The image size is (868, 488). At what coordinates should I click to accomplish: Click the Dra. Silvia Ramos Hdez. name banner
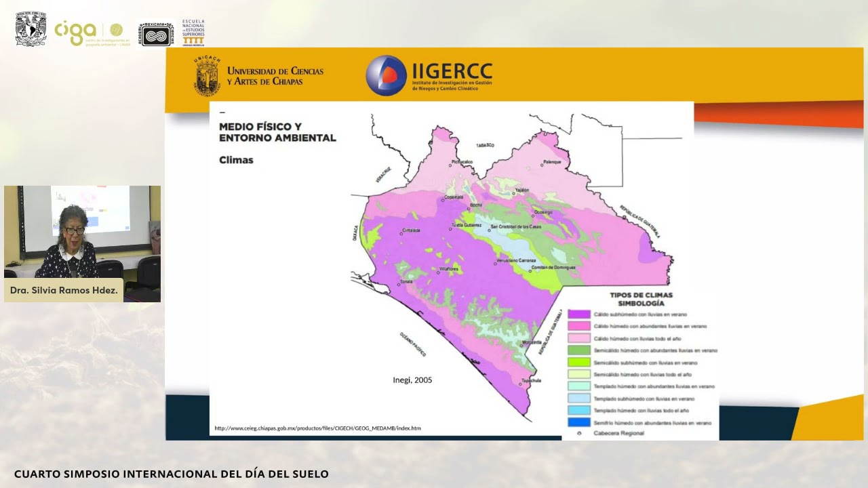[x=64, y=290]
